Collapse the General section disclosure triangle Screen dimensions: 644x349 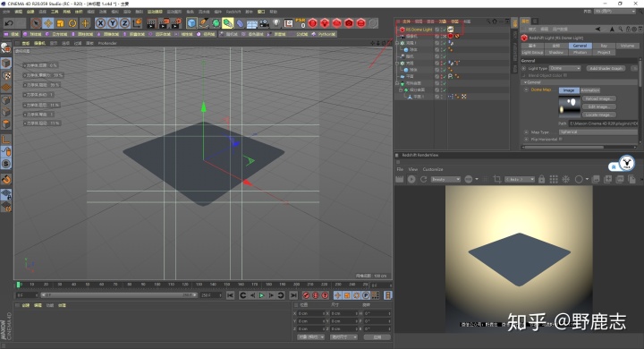point(525,82)
